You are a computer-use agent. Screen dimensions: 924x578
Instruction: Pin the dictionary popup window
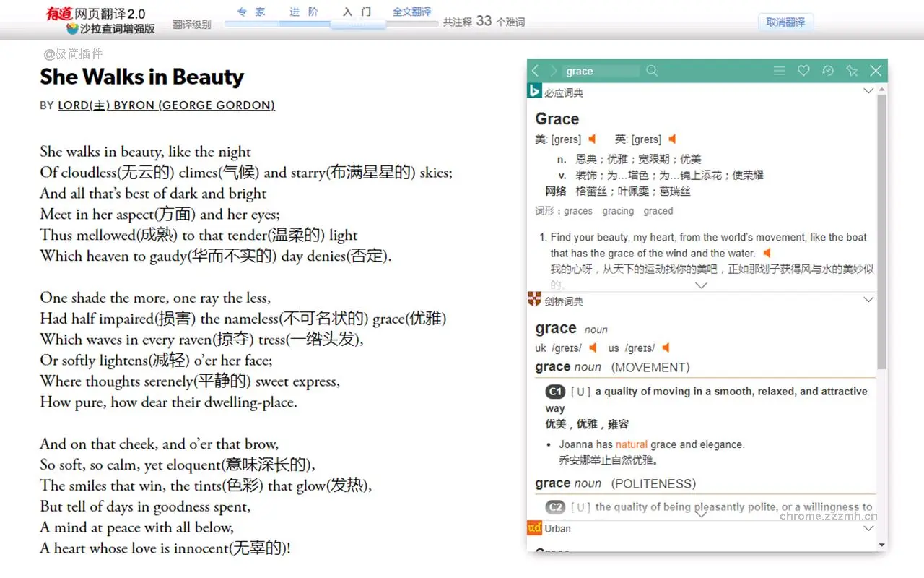click(852, 70)
